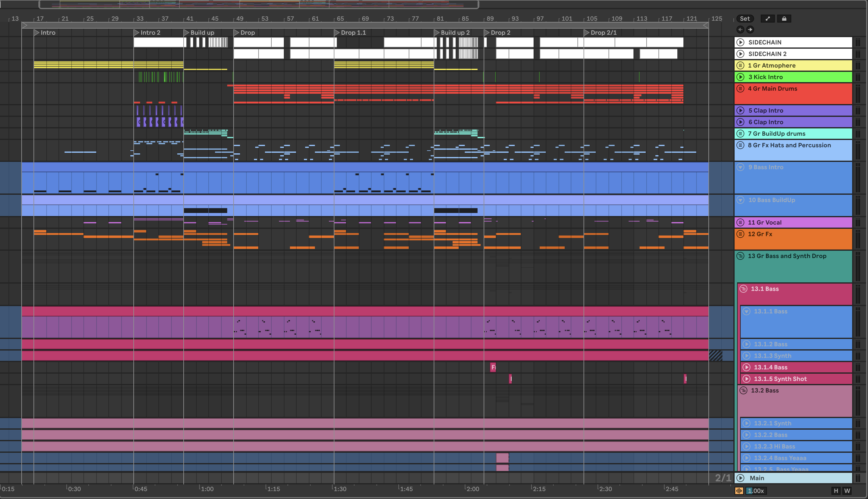
Task: Click the 13.1.5 Synth Shot unfold icon
Action: [x=746, y=379]
